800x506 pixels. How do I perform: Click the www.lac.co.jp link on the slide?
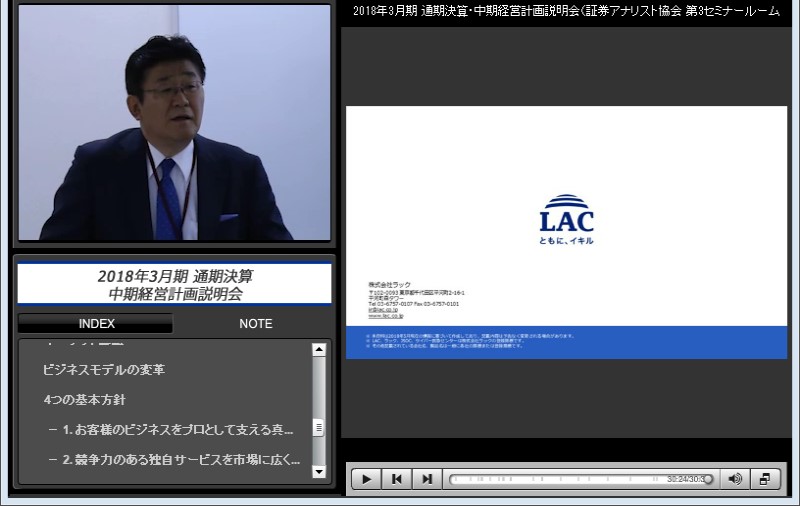pos(386,315)
